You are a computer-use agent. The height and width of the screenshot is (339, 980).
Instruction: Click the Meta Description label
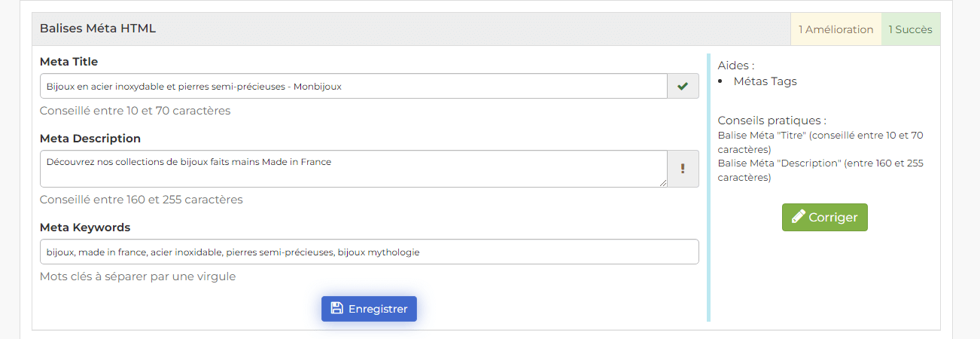click(90, 139)
